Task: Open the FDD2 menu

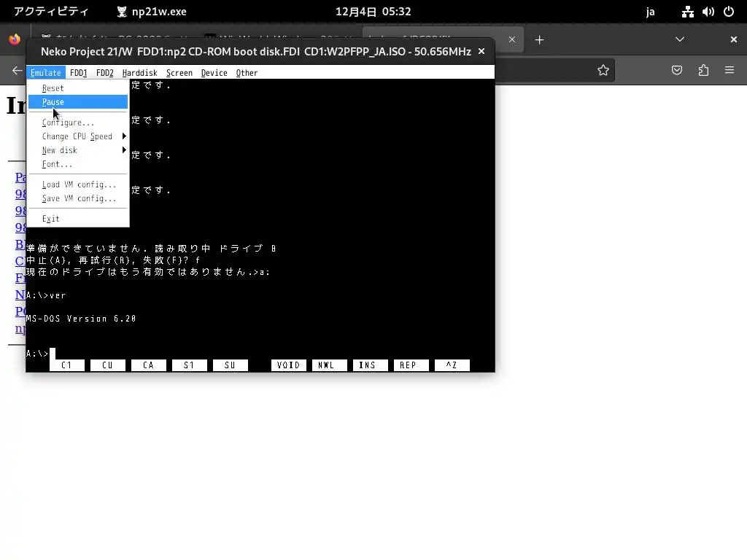Action: pos(105,73)
